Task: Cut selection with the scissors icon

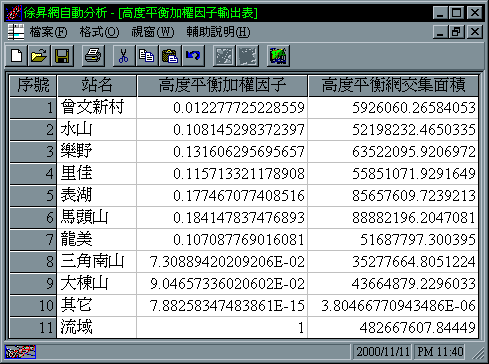Action: [x=124, y=56]
